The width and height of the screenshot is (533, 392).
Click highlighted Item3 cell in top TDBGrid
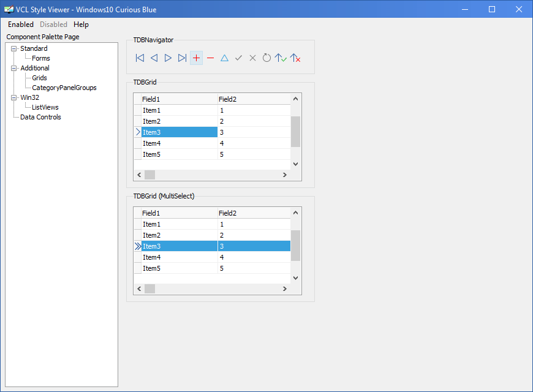180,132
